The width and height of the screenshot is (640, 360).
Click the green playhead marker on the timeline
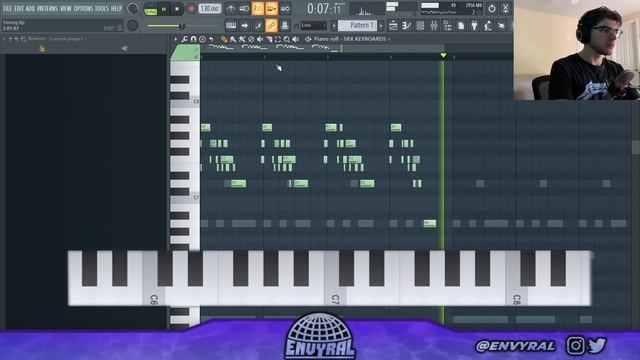point(443,55)
